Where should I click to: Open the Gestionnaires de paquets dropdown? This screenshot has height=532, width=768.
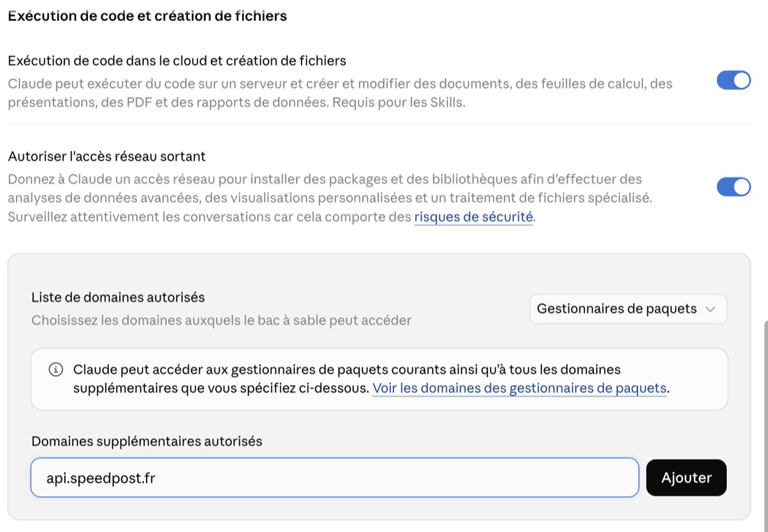pyautogui.click(x=628, y=309)
